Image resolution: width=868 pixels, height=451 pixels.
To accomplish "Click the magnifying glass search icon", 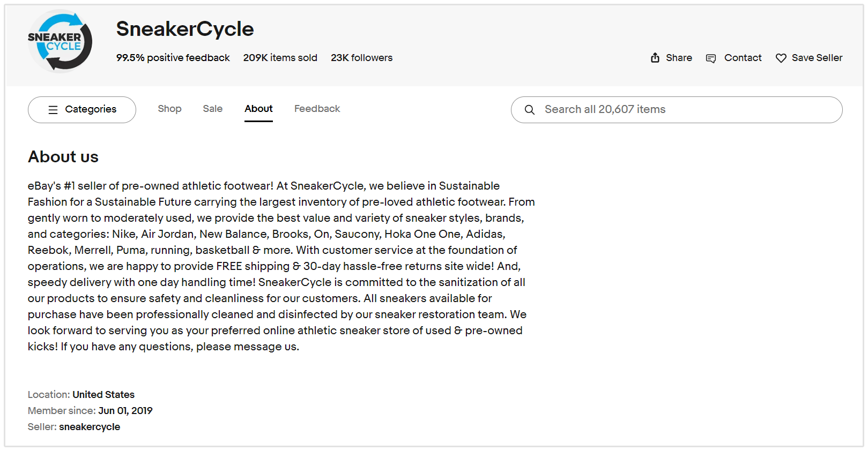I will [x=530, y=110].
